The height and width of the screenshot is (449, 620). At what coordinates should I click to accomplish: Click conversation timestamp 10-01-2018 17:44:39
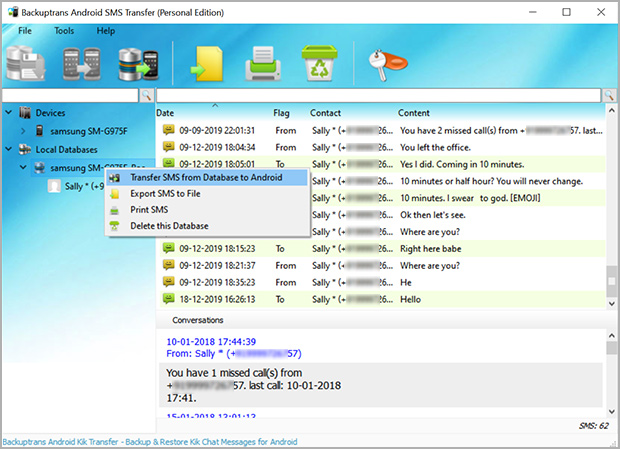211,341
